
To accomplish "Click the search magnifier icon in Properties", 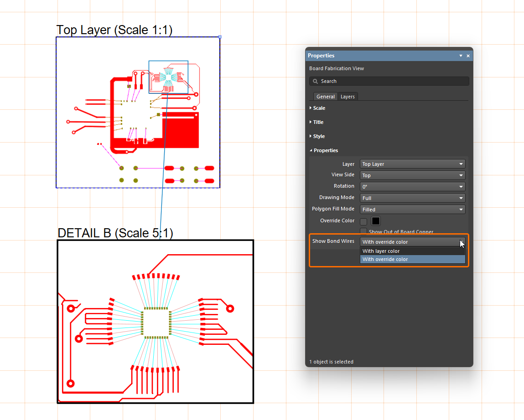I will tap(315, 81).
